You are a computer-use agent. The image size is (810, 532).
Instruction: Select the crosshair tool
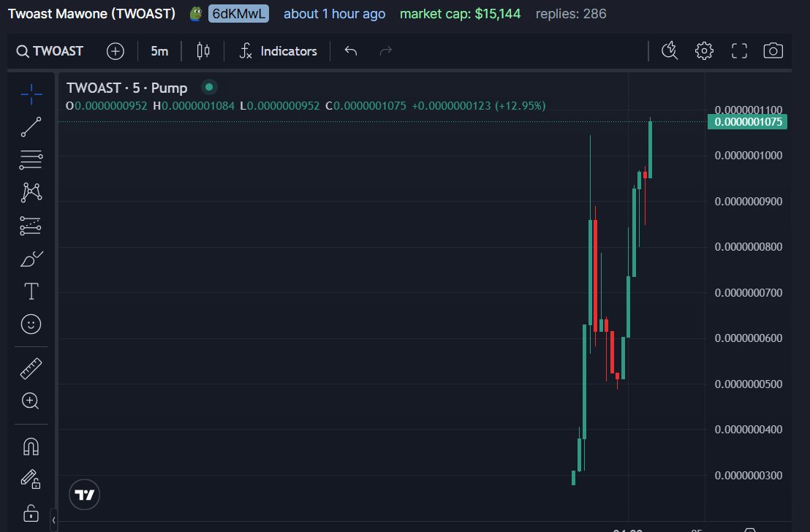click(x=31, y=94)
